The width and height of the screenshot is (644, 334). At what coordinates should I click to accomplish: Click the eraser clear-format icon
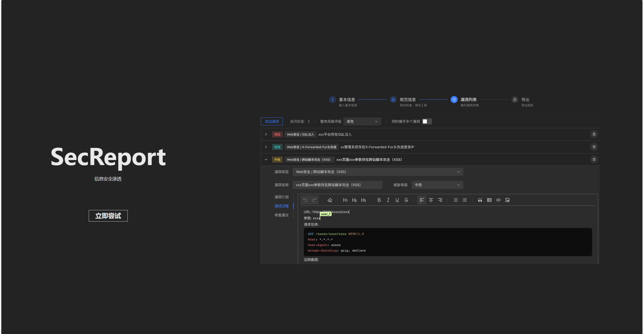pos(330,200)
